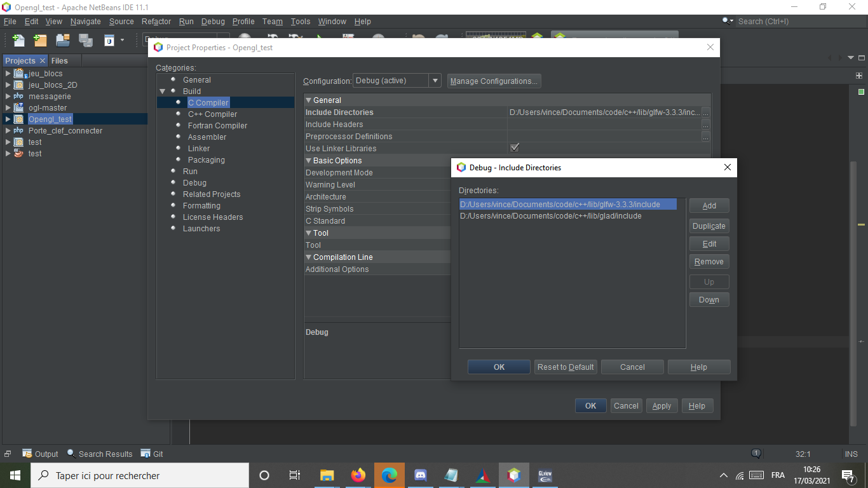This screenshot has height=488, width=868.
Task: Click the Save All toolbar icon
Action: coord(85,40)
